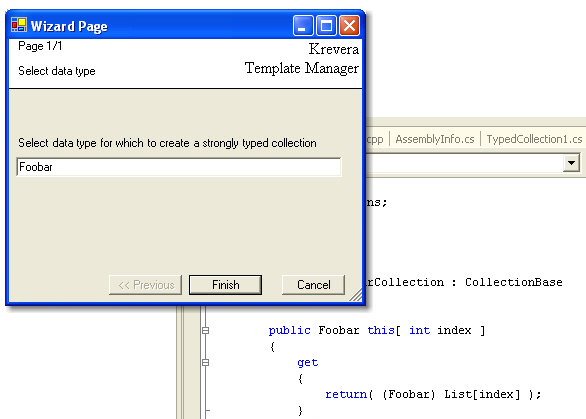Click the wizard's resize grip corner
The width and height of the screenshot is (586, 419).
coord(356,295)
